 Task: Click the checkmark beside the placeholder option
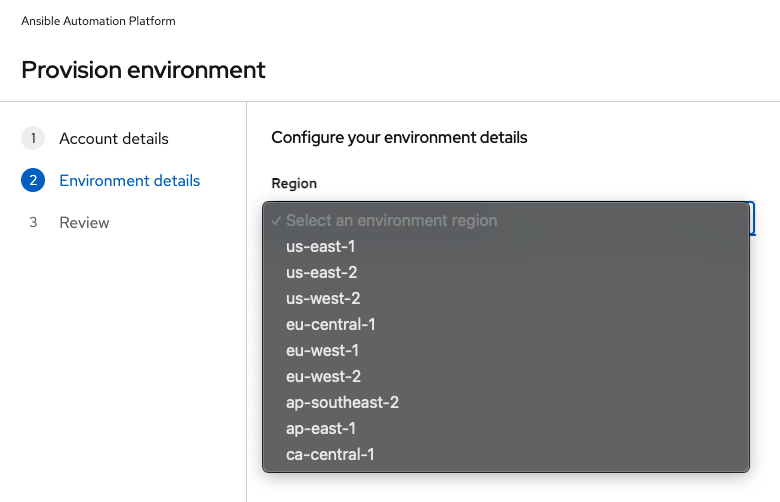[276, 220]
